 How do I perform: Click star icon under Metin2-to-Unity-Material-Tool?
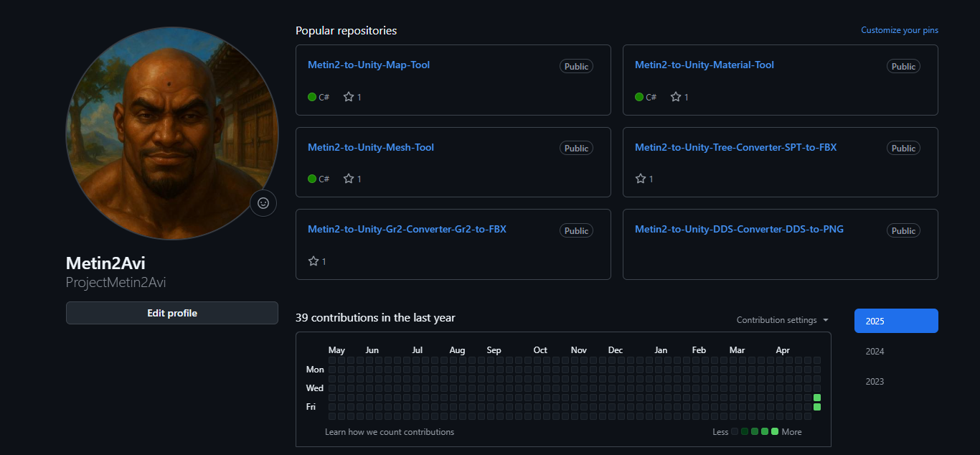(676, 97)
